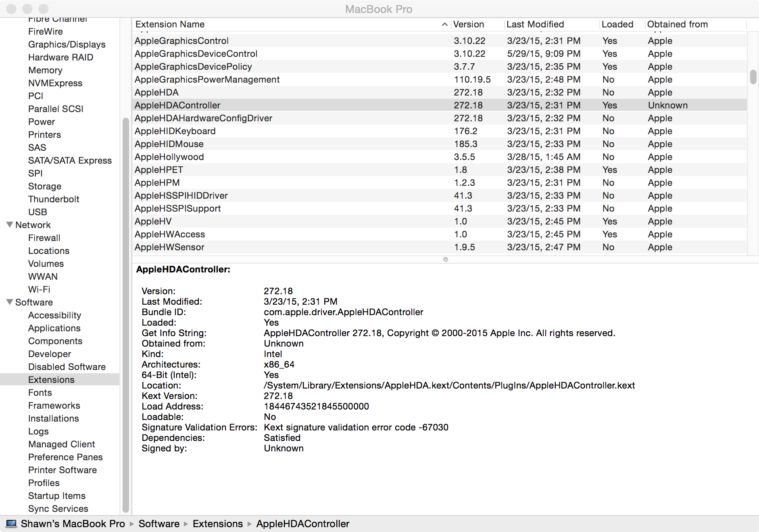Image resolution: width=759 pixels, height=532 pixels.
Task: Select the AppleHSSPIHIDDriver row
Action: click(x=440, y=195)
